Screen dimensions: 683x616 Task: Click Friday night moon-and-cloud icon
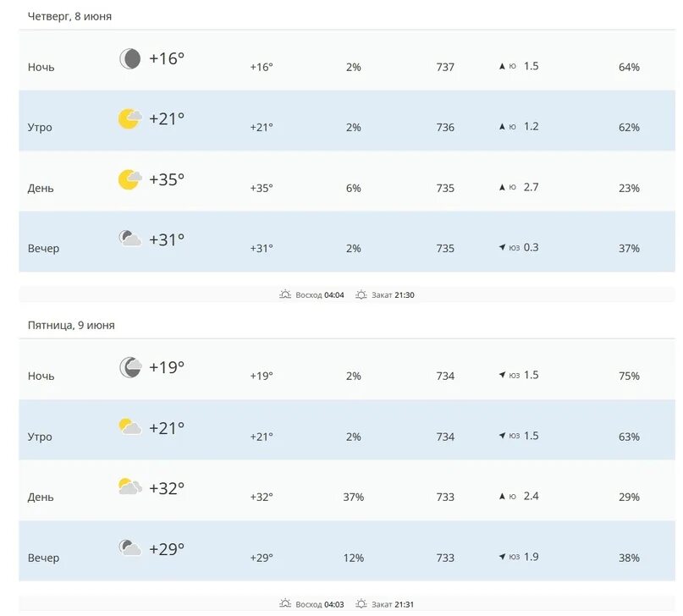pyautogui.click(x=130, y=367)
